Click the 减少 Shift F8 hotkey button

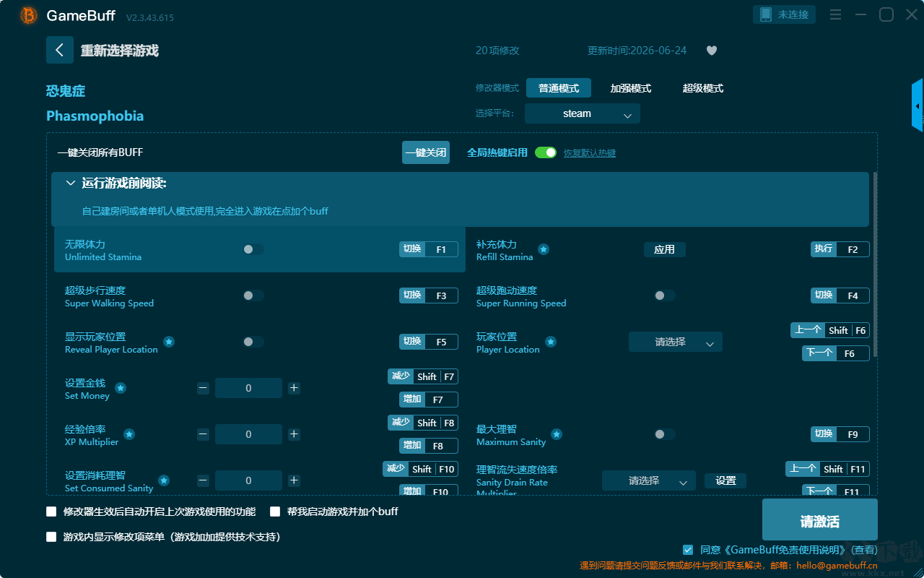(423, 423)
